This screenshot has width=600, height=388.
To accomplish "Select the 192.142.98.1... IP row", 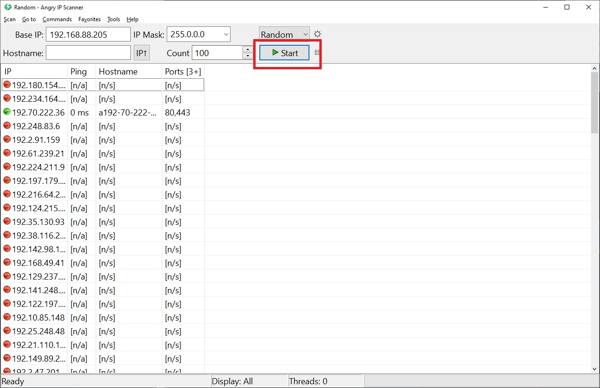I will (x=103, y=249).
